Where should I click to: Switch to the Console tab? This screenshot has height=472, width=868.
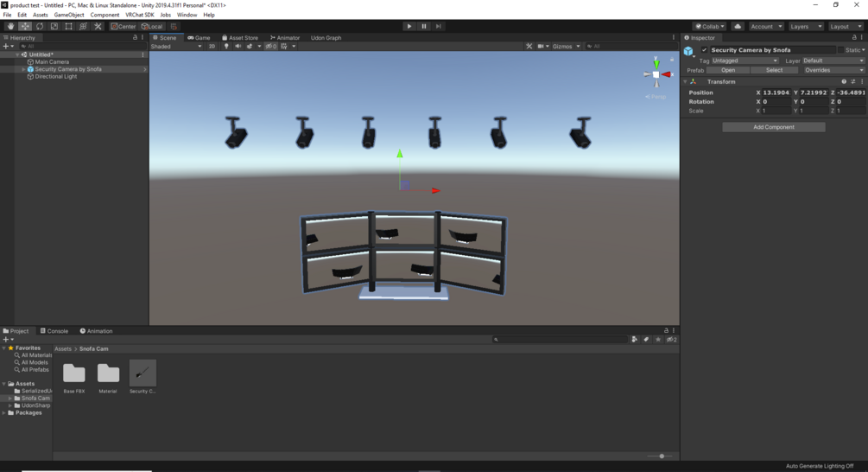54,331
